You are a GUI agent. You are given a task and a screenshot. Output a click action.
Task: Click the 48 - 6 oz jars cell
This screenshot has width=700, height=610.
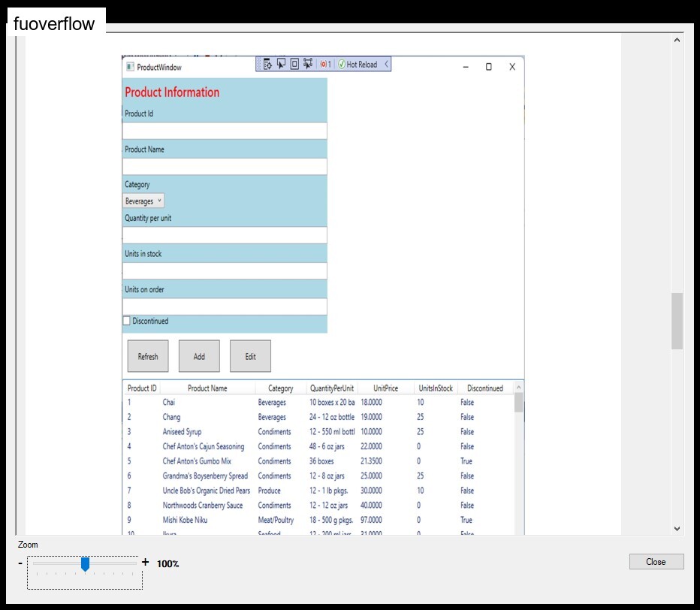tap(327, 446)
